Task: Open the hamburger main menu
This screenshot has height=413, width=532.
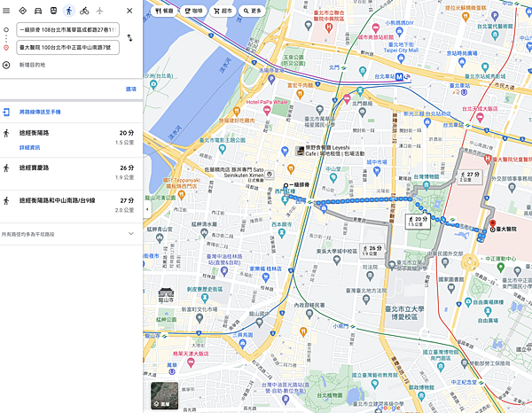Action: coord(6,11)
